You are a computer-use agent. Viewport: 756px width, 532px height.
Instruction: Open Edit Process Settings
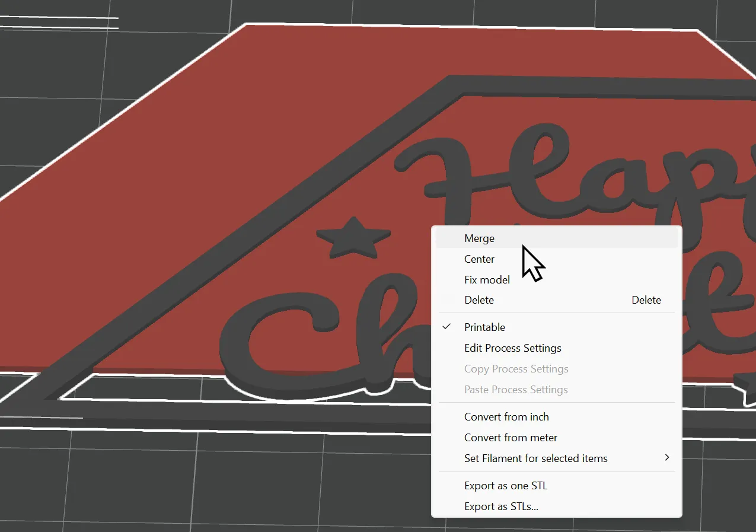point(557,348)
